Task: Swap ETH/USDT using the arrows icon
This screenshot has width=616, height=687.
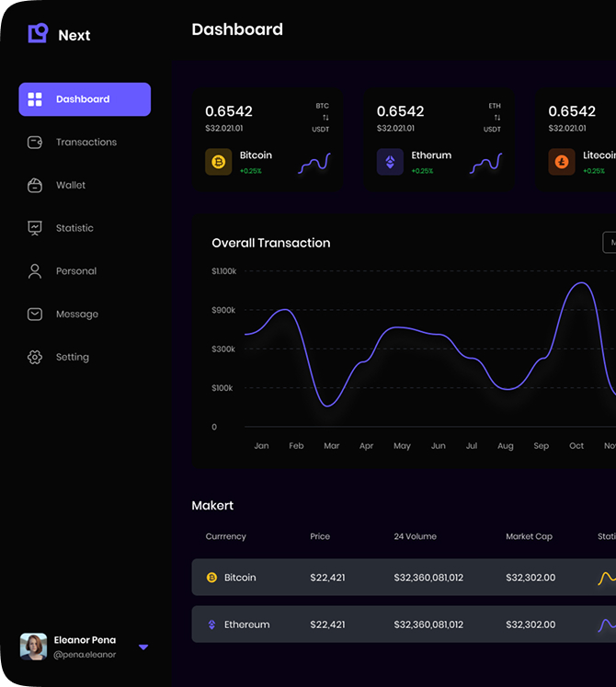Action: pyautogui.click(x=497, y=118)
